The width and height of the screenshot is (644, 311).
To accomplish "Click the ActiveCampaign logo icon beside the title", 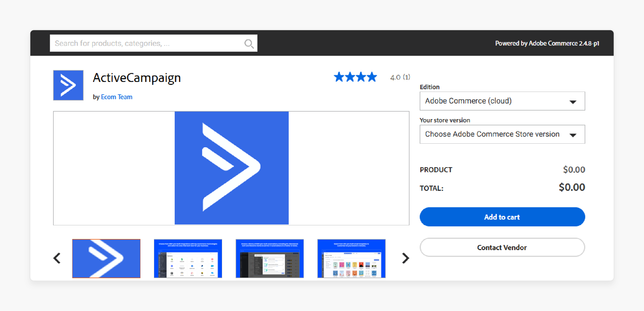I will (x=68, y=85).
